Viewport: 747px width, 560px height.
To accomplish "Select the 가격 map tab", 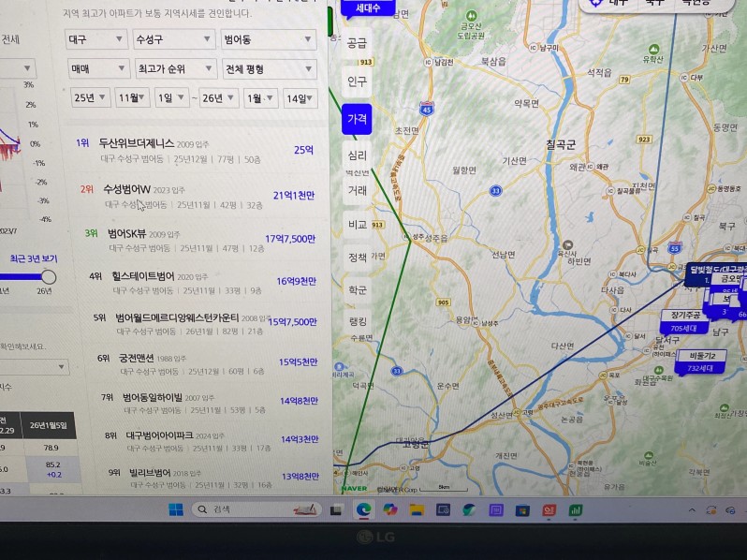I will point(357,119).
